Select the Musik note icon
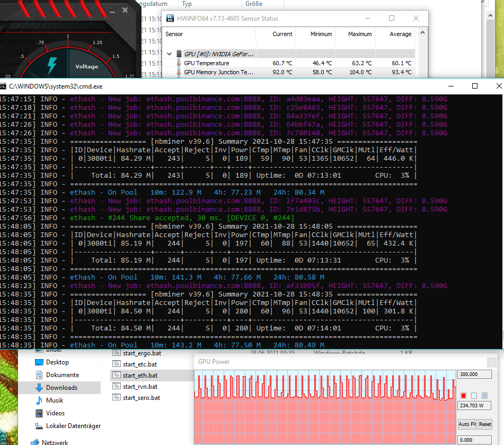The height and width of the screenshot is (445, 504). tap(39, 400)
